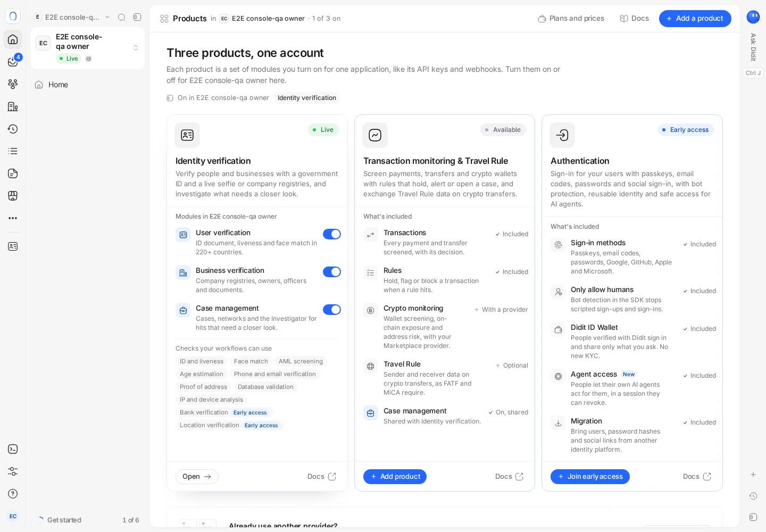Viewport: 766px width, 532px height.
Task: Click the Add a product button
Action: 695,19
